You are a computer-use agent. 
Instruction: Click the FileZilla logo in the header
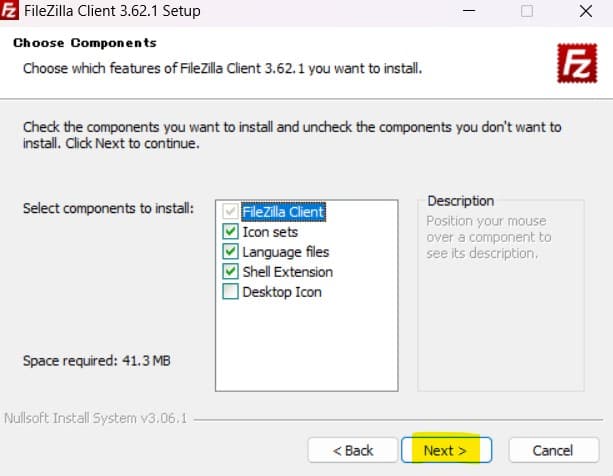(x=577, y=63)
